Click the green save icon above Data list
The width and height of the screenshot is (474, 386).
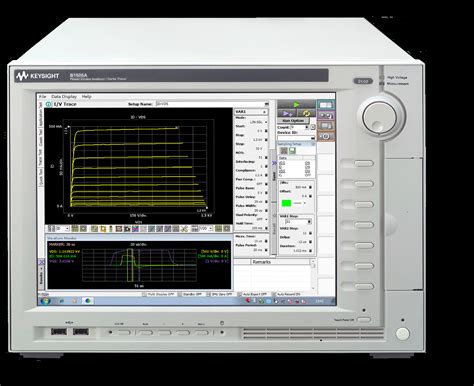point(292,151)
